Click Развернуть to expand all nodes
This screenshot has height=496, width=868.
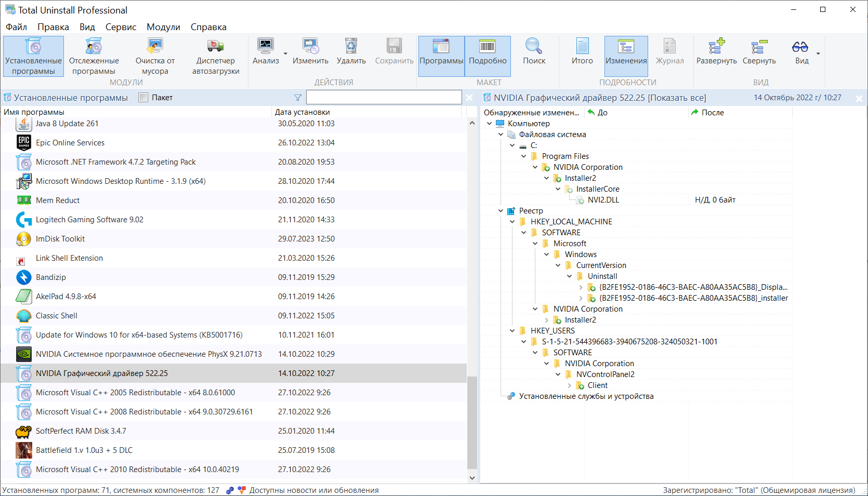point(716,46)
